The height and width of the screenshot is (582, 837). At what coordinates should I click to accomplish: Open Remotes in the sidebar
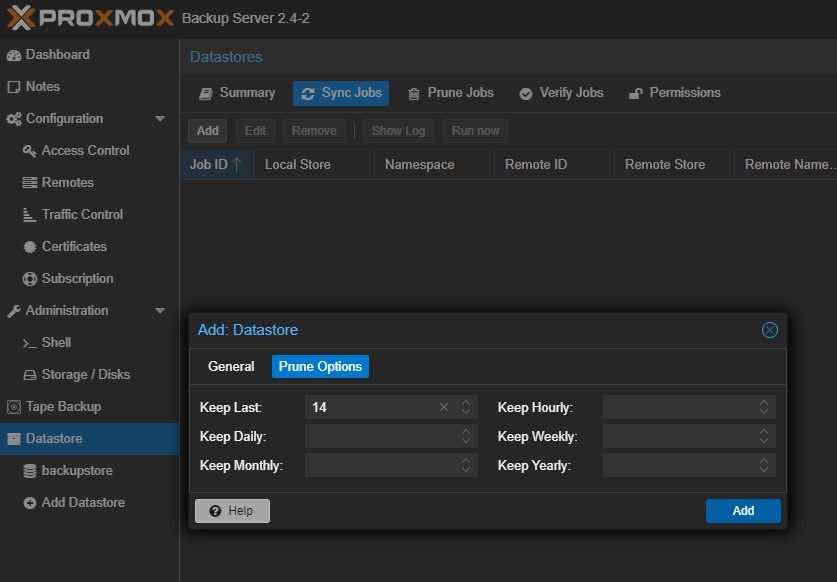coord(67,183)
